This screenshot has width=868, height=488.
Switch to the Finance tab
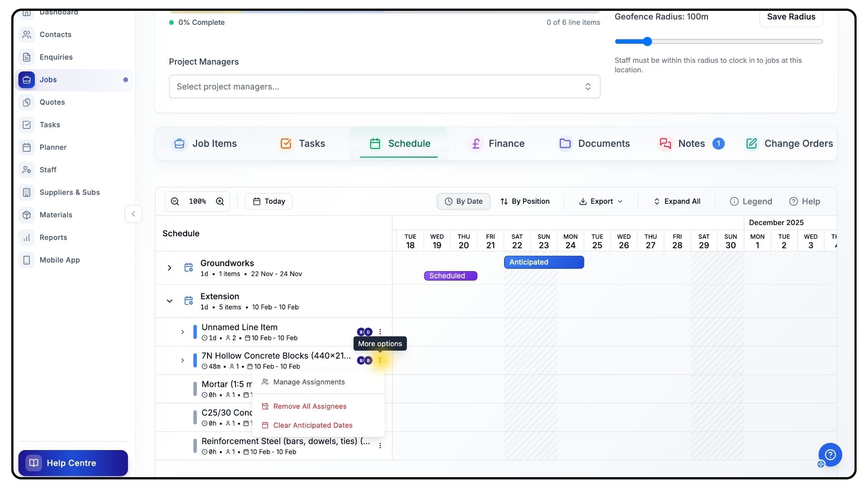pos(497,144)
